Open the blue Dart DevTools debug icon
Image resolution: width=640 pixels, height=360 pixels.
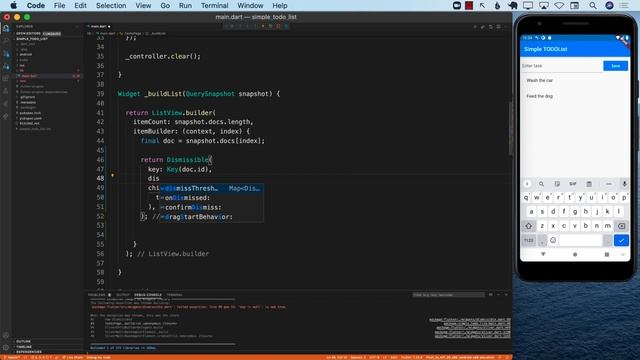(286, 26)
